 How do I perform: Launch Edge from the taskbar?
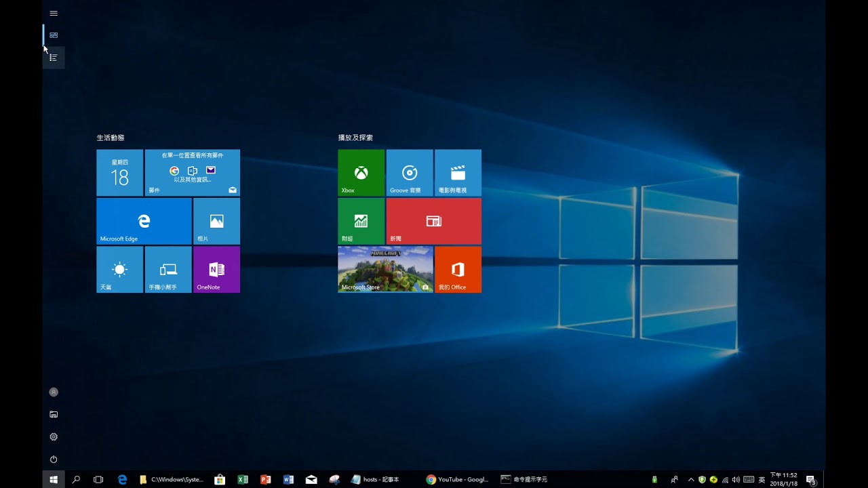click(122, 479)
